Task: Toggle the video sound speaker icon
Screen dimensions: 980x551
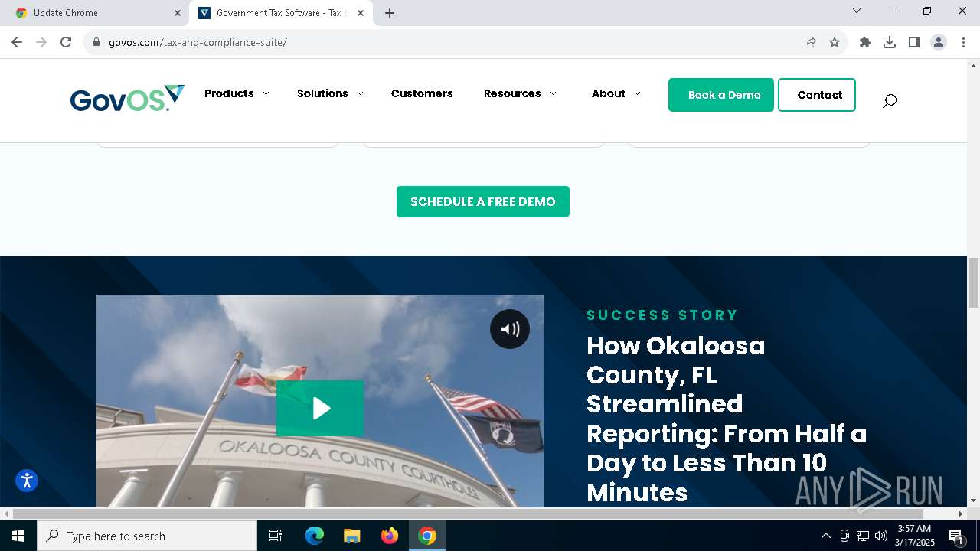Action: click(510, 329)
